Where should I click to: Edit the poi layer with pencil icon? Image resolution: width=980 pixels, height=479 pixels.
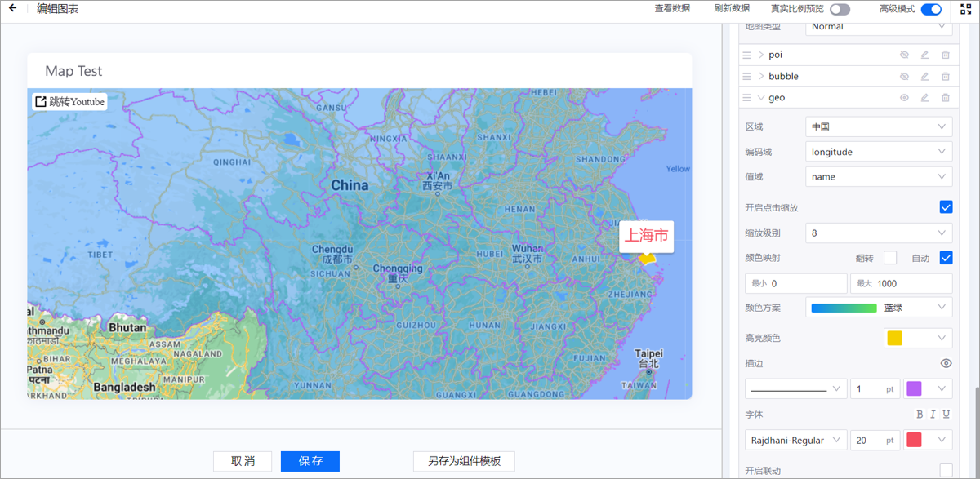coord(924,55)
